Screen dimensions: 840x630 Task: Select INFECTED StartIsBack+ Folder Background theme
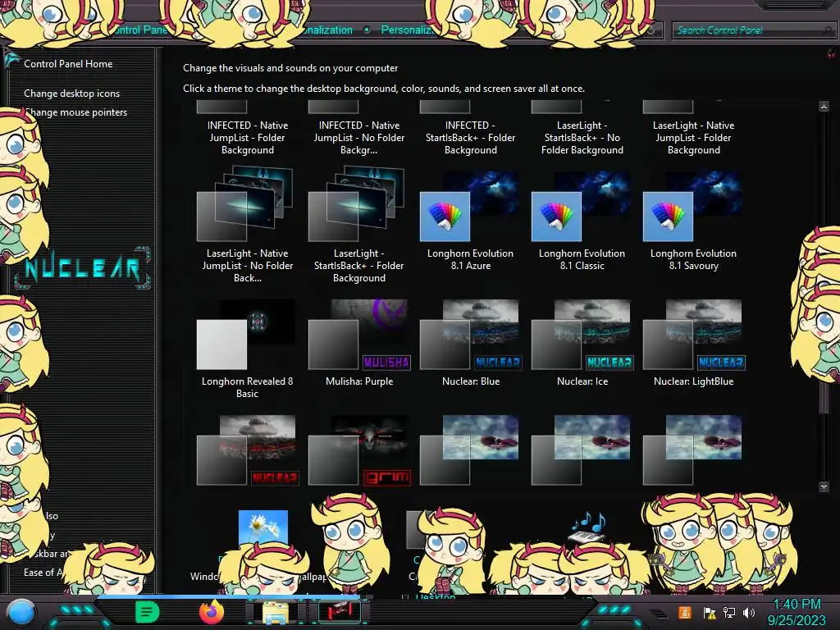pyautogui.click(x=470, y=129)
